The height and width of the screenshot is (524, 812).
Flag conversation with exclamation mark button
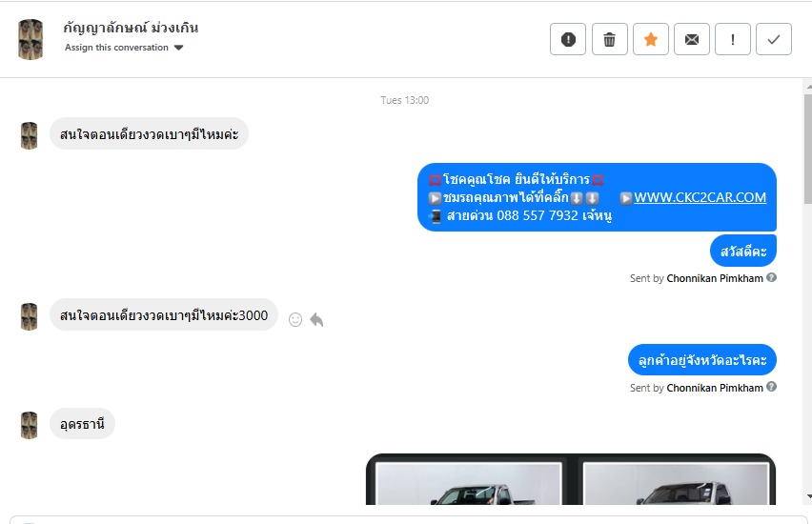(x=733, y=39)
